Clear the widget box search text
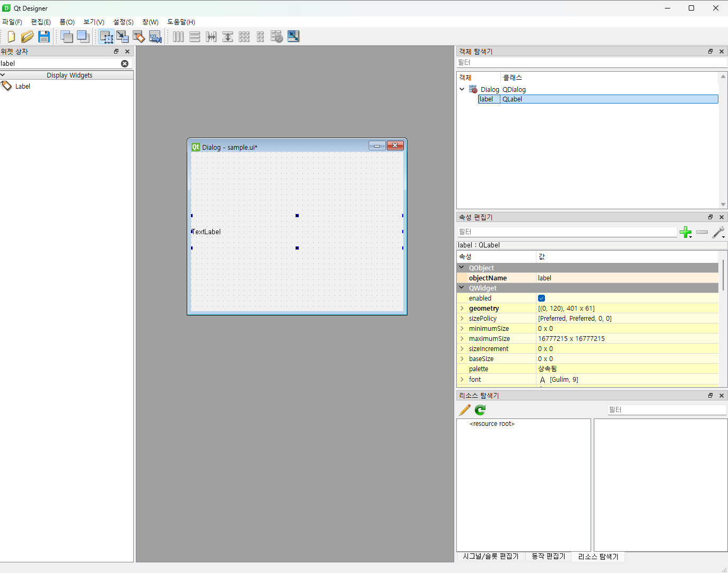Image resolution: width=728 pixels, height=573 pixels. pos(125,64)
